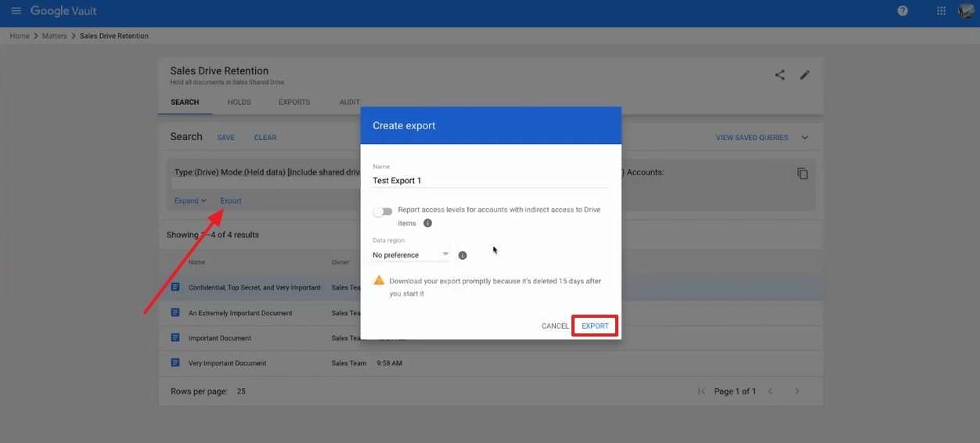Click info icon beside Data region
This screenshot has height=443, width=980.
pos(463,255)
